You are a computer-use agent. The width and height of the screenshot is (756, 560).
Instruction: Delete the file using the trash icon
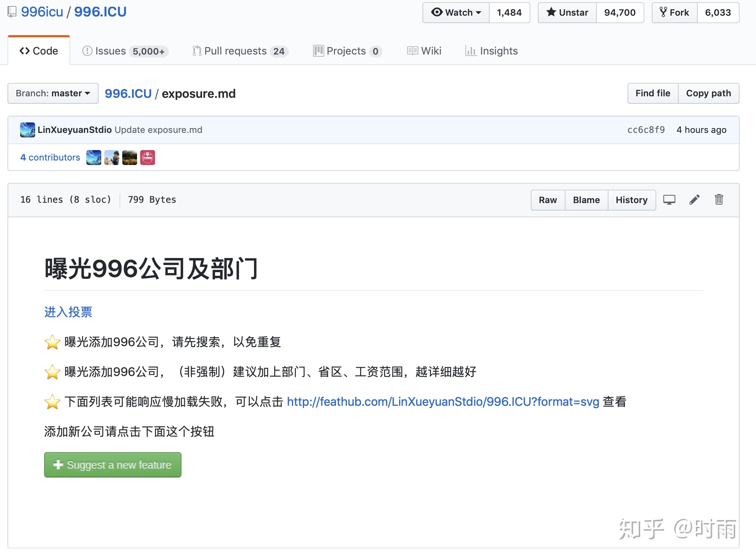point(719,200)
